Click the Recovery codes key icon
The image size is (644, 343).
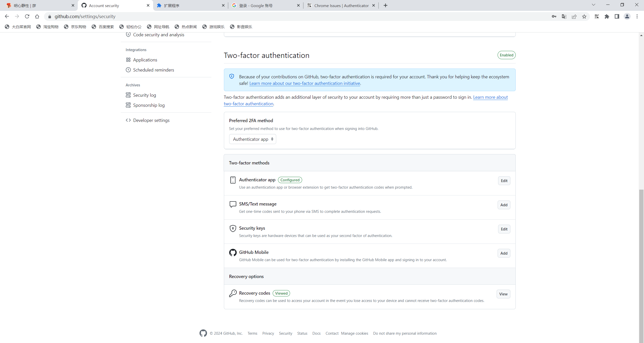[x=233, y=293]
